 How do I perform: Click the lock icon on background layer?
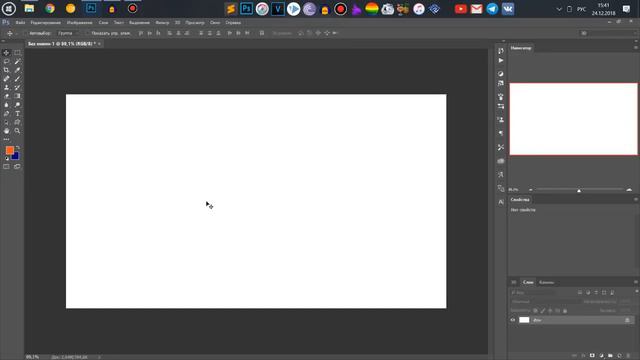point(627,320)
